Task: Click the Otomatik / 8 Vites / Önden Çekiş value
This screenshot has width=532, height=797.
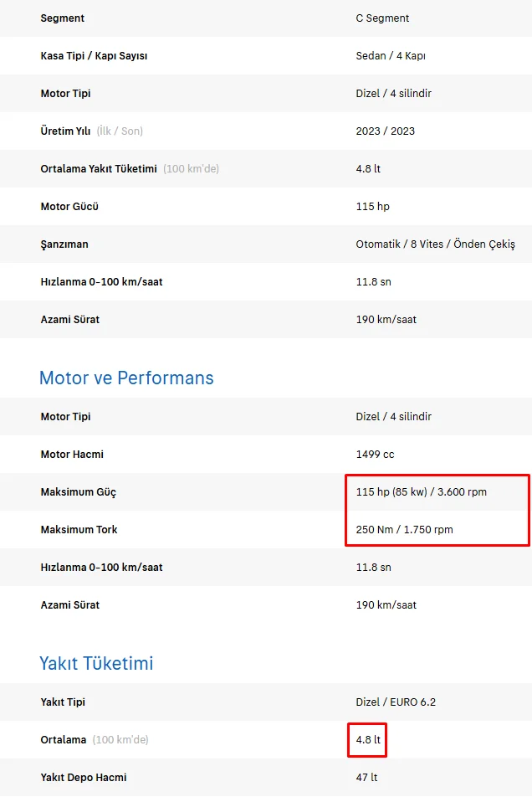Action: [435, 244]
